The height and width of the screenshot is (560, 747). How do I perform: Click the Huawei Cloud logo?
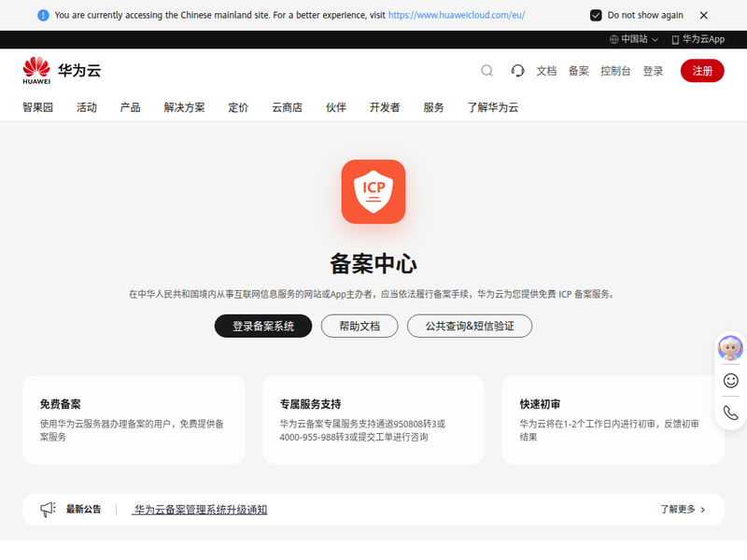click(62, 71)
